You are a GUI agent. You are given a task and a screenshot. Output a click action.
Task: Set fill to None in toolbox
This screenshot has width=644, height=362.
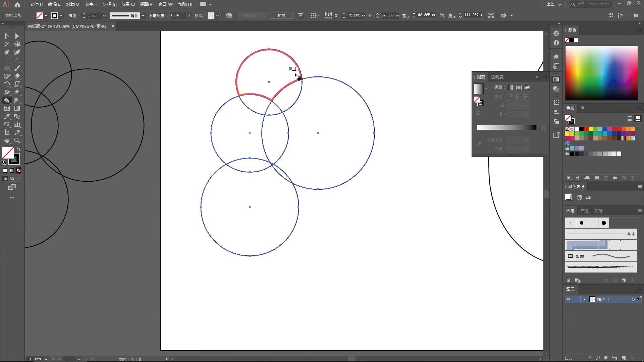click(x=19, y=170)
